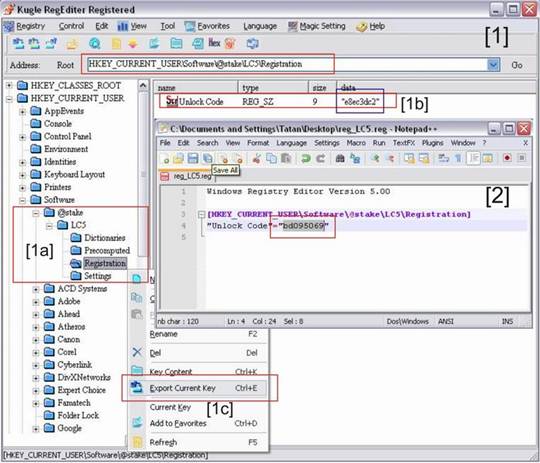This screenshot has width=540, height=463.
Task: Click the Zoom In icon in Notepad++
Action: pyautogui.click(x=375, y=158)
